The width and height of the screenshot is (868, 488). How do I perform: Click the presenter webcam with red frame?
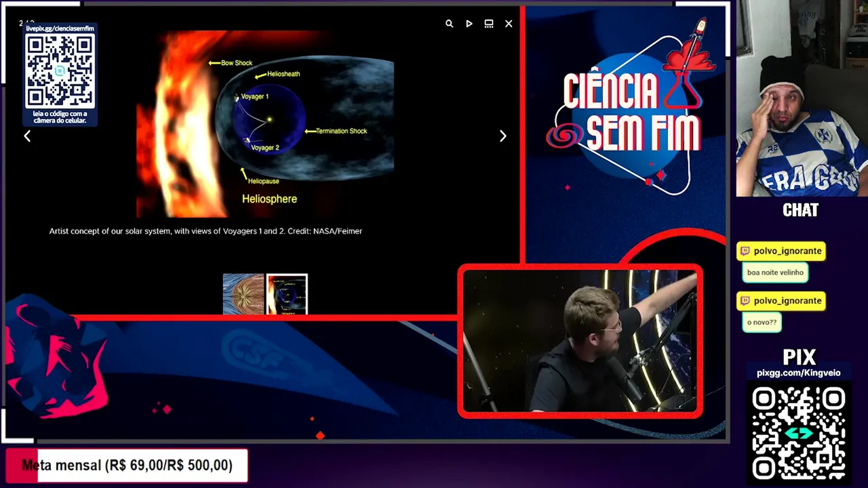point(580,340)
